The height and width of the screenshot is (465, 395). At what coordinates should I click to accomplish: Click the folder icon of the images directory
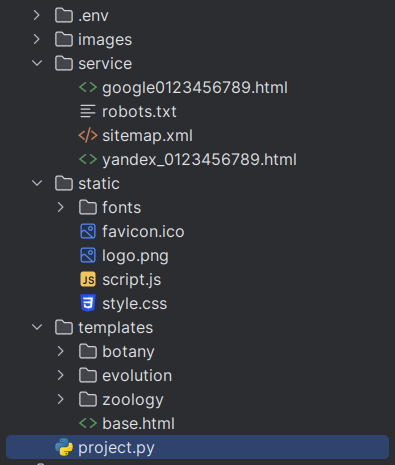(x=64, y=39)
